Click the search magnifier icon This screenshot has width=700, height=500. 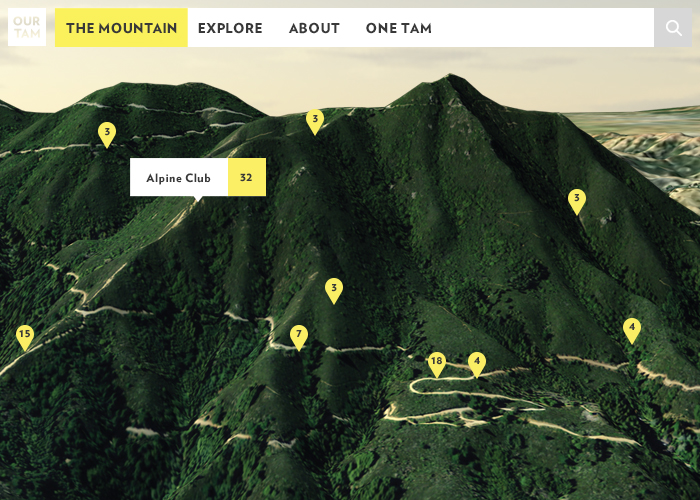[x=673, y=28]
